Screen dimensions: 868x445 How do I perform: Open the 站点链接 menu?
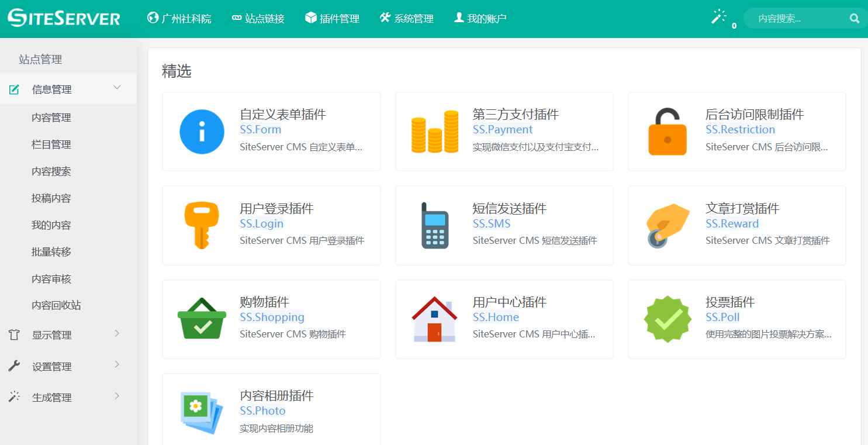[258, 19]
